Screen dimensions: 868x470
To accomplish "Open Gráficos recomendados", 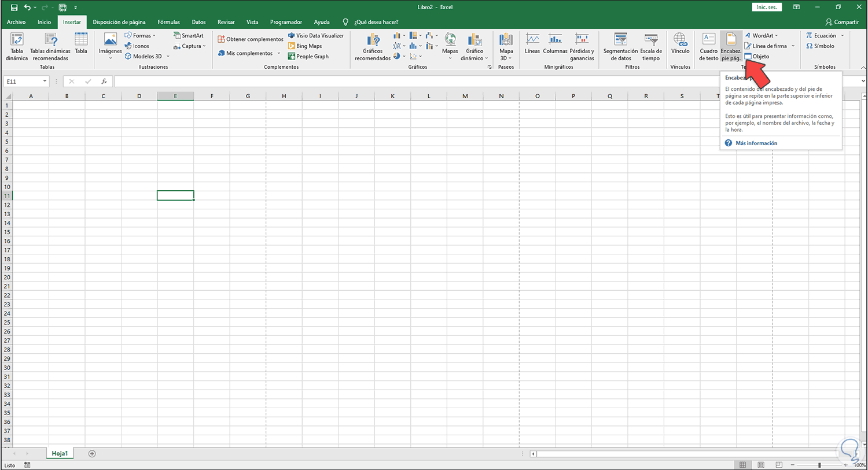I will [x=373, y=47].
